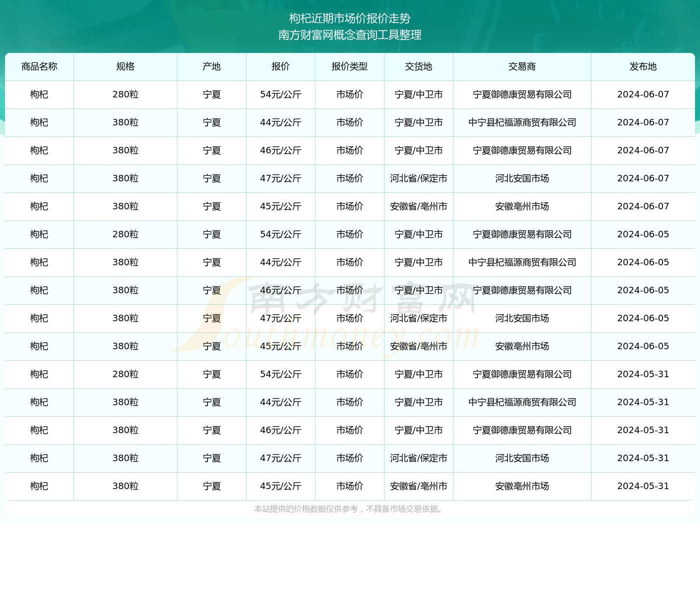Click 河北省/保定市 in the 2024-06-05 row

418,318
